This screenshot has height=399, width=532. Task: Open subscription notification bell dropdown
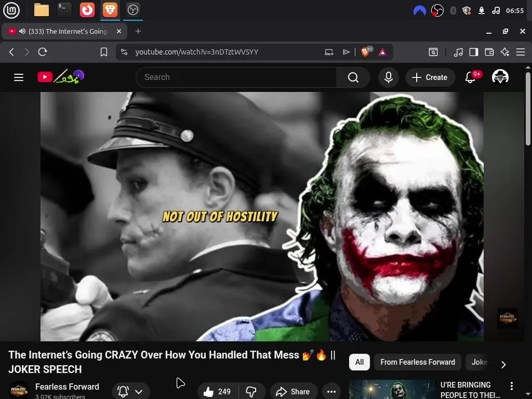[130, 392]
